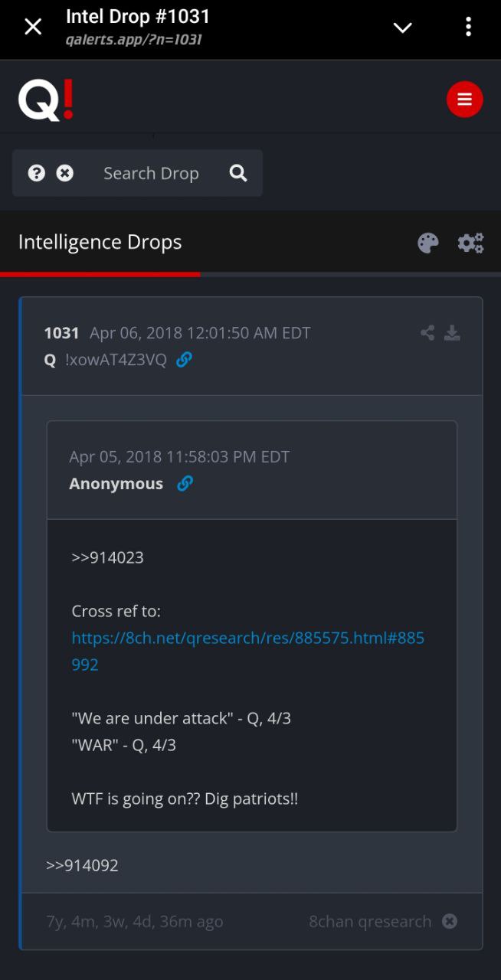
Task: Click the >>914092 reply reference
Action: pyautogui.click(x=82, y=866)
